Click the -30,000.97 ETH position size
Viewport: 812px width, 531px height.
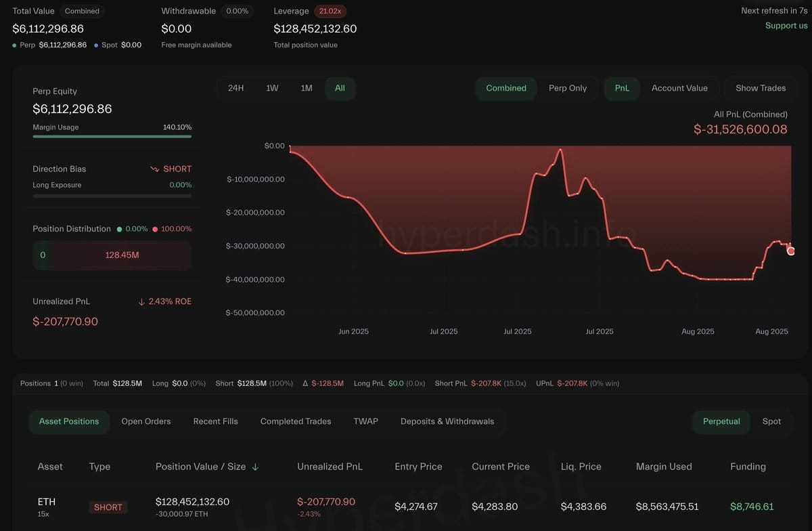[x=181, y=515]
